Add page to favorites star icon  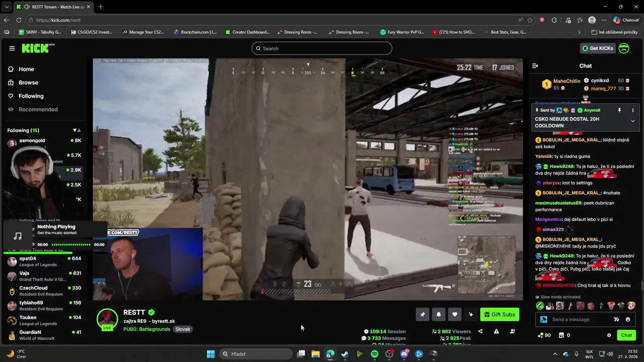pos(530,20)
